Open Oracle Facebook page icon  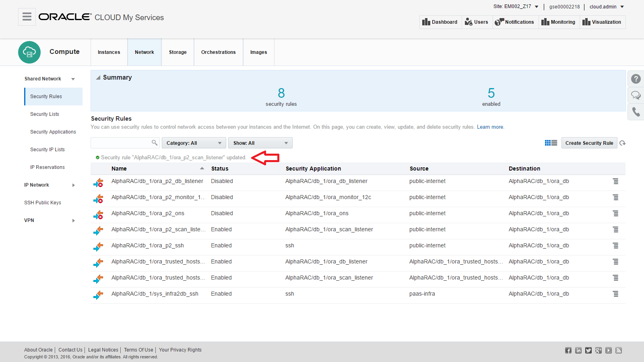tap(568, 350)
